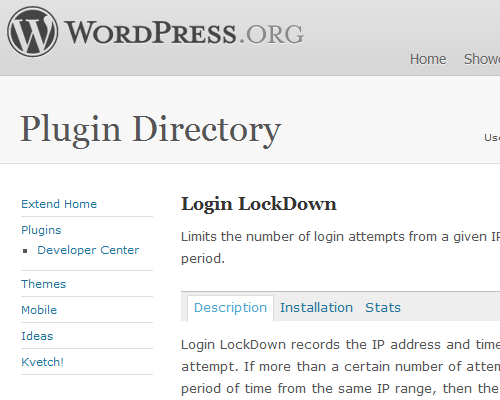Open the Kvetch! sidebar link

[x=42, y=362]
